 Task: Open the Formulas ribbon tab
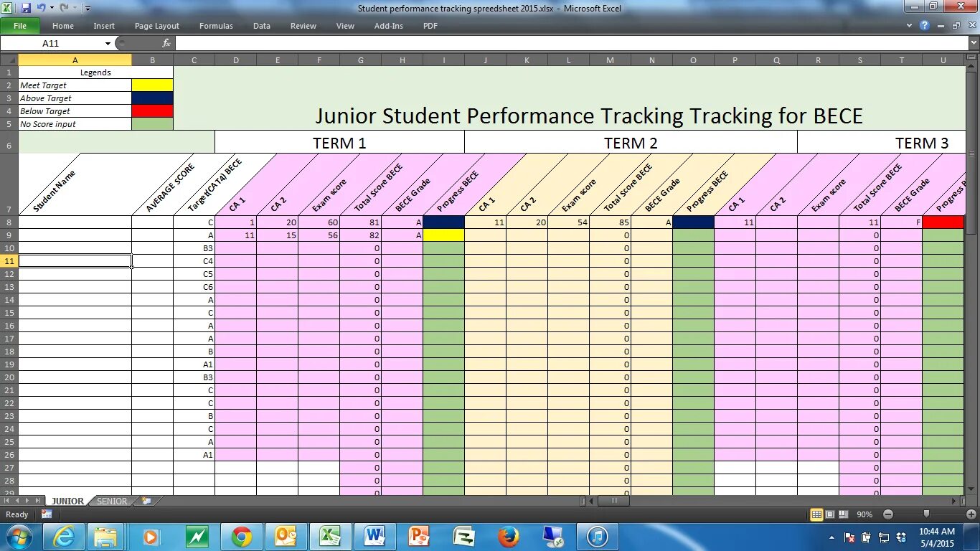tap(216, 26)
